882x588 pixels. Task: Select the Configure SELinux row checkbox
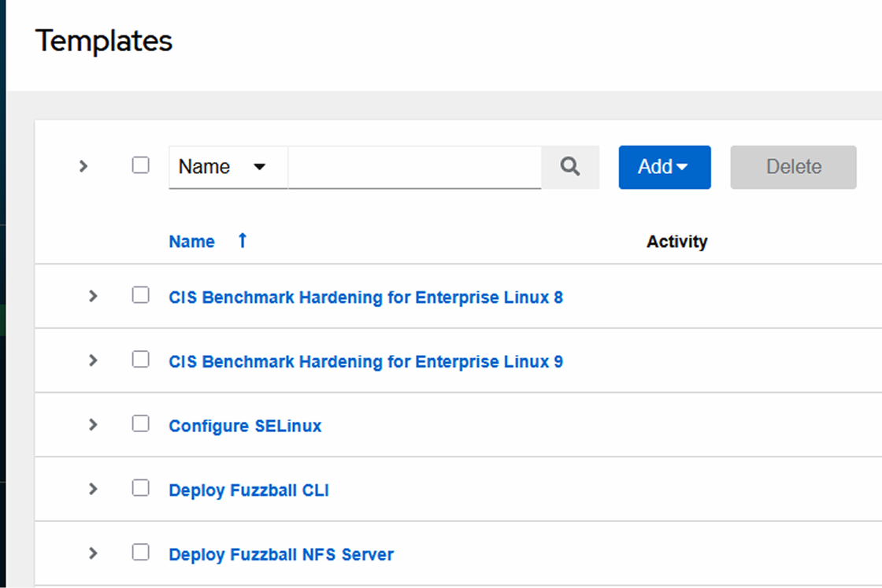140,424
